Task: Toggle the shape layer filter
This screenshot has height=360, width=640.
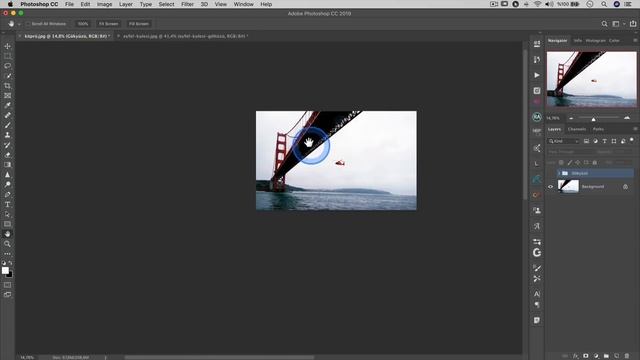Action: 613,141
